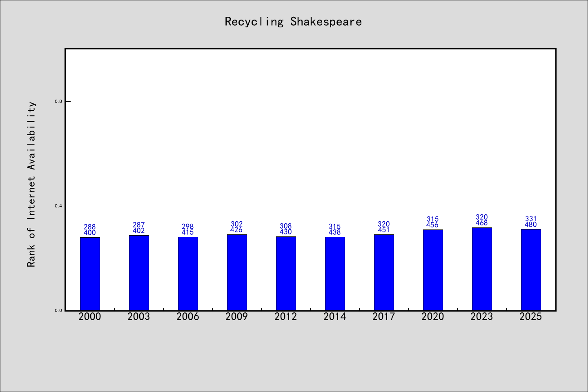This screenshot has height=392, width=588.
Task: Select the blue bar for 2014
Action: click(x=335, y=274)
